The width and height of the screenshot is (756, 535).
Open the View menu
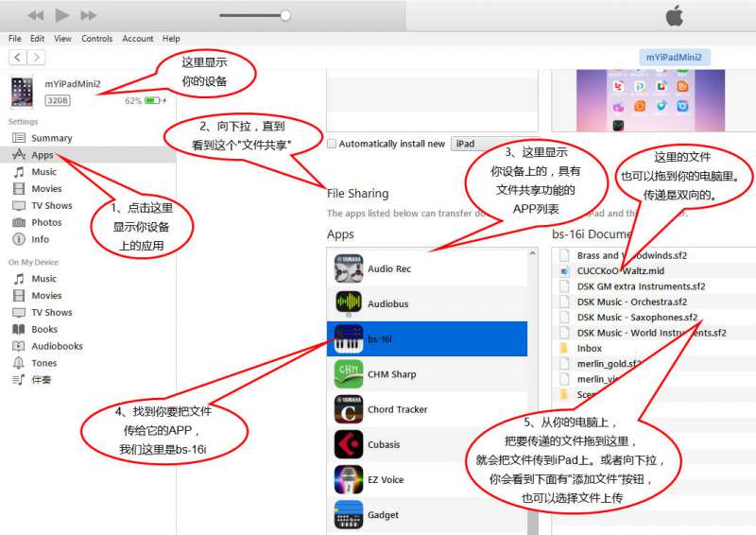coord(62,39)
